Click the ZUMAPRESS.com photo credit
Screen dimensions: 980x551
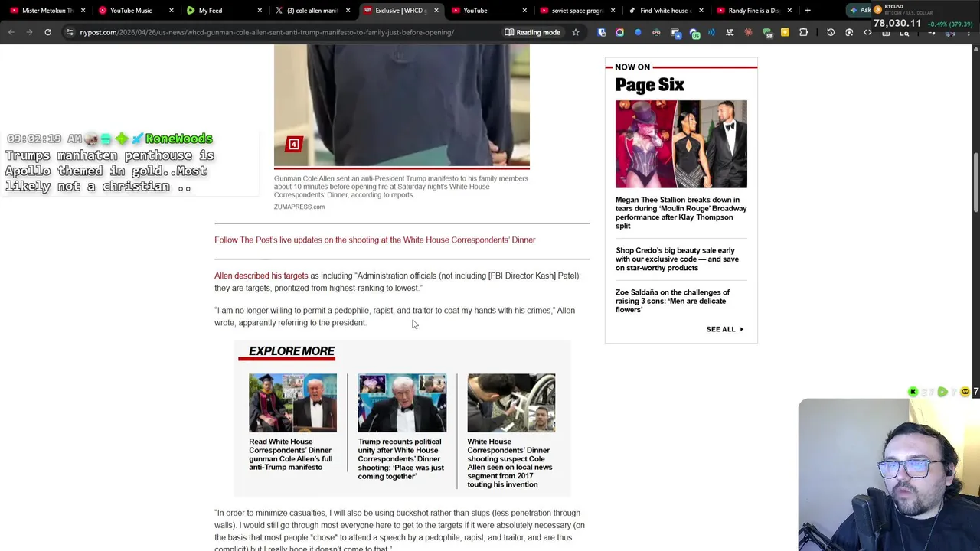click(x=299, y=207)
